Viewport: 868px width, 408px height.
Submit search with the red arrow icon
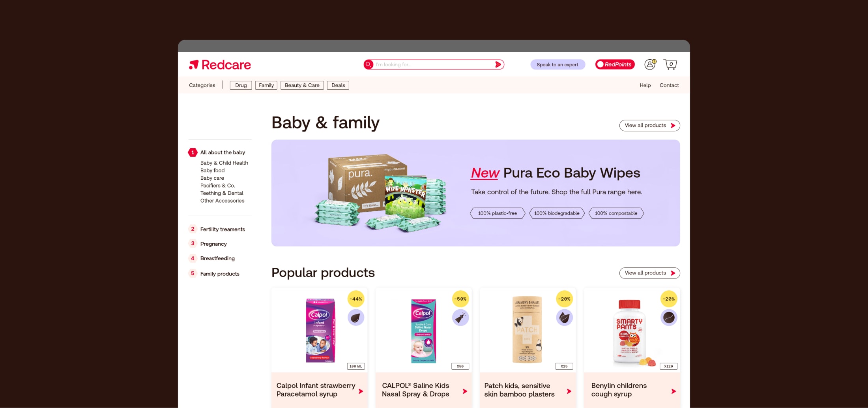(498, 64)
